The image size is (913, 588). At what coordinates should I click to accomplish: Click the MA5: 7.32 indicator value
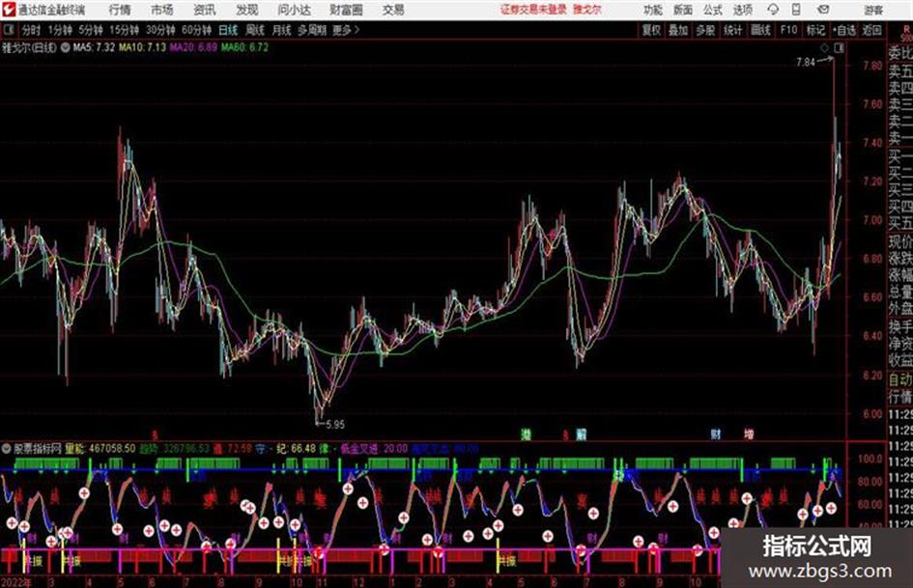(94, 47)
